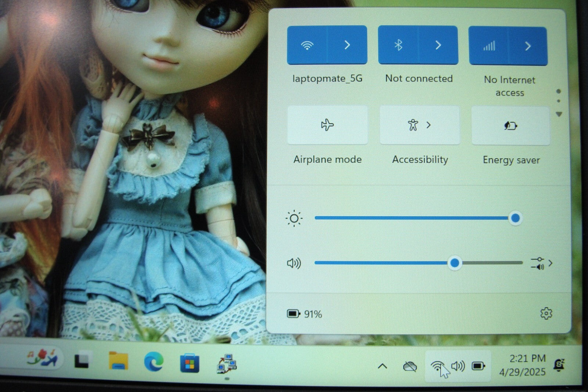588x392 pixels.
Task: Toggle the cellular signal button
Action: click(x=489, y=46)
